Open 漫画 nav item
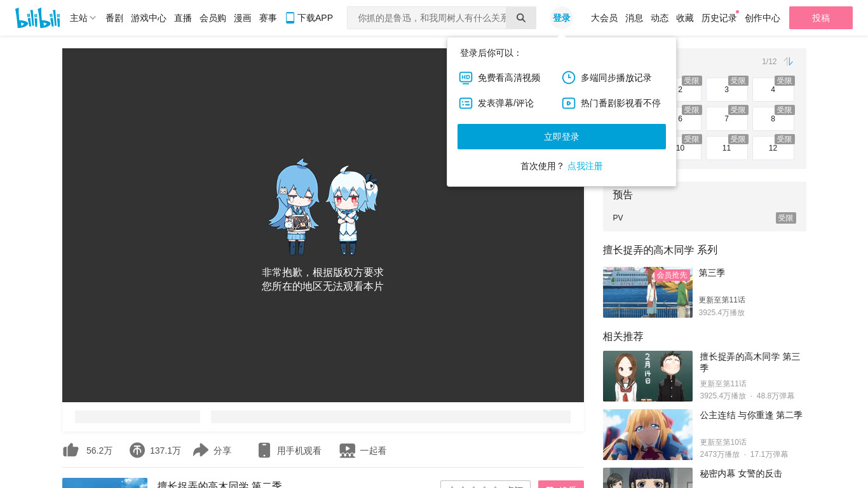The height and width of the screenshot is (488, 868). pyautogui.click(x=243, y=18)
